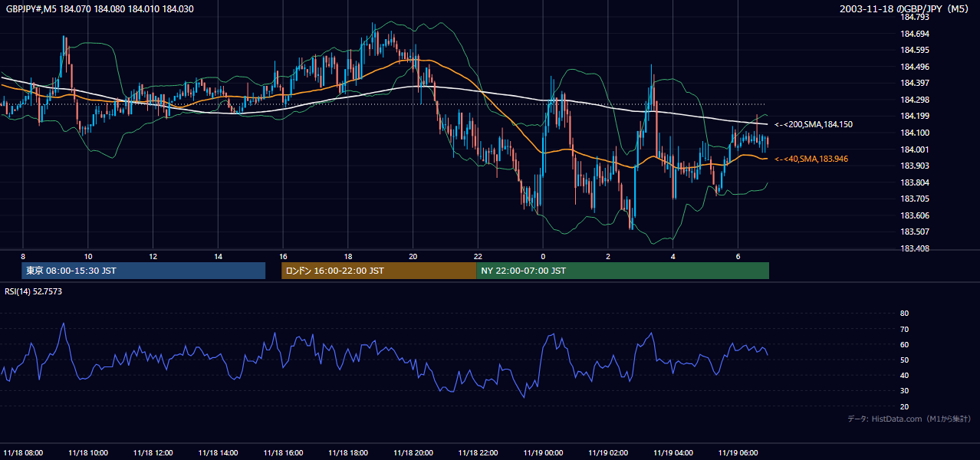
Task: Click price axis value 184.100
Action: click(x=915, y=133)
